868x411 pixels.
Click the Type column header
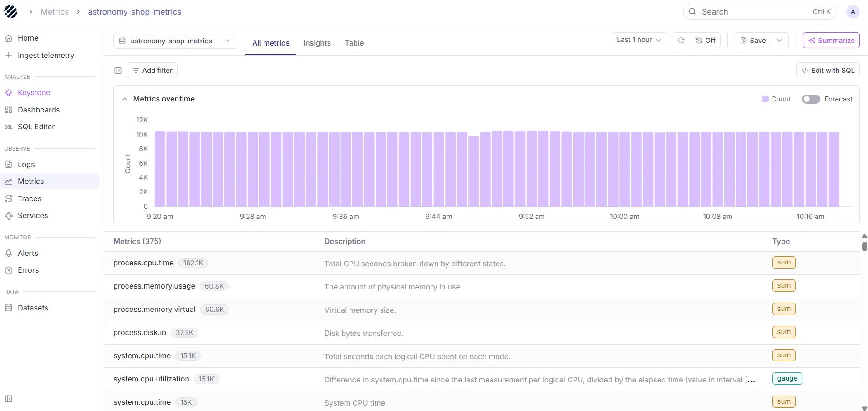click(x=781, y=241)
